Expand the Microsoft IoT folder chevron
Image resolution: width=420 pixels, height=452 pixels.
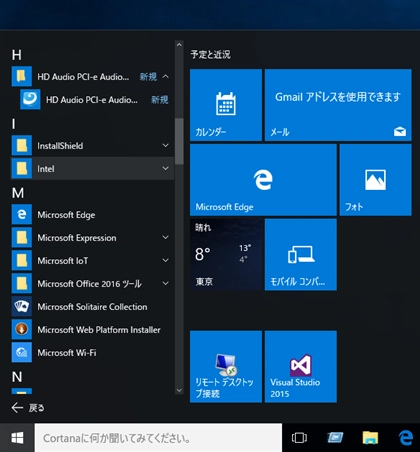coord(165,260)
